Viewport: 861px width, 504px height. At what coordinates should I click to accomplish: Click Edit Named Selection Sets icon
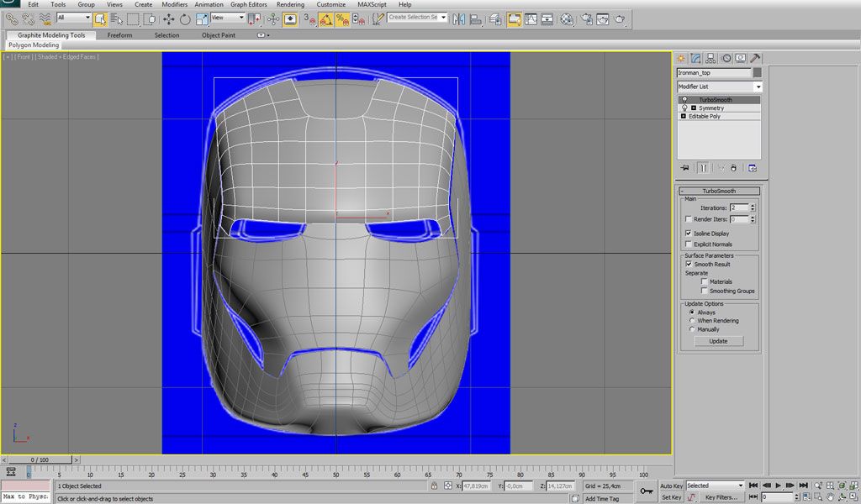pos(378,19)
